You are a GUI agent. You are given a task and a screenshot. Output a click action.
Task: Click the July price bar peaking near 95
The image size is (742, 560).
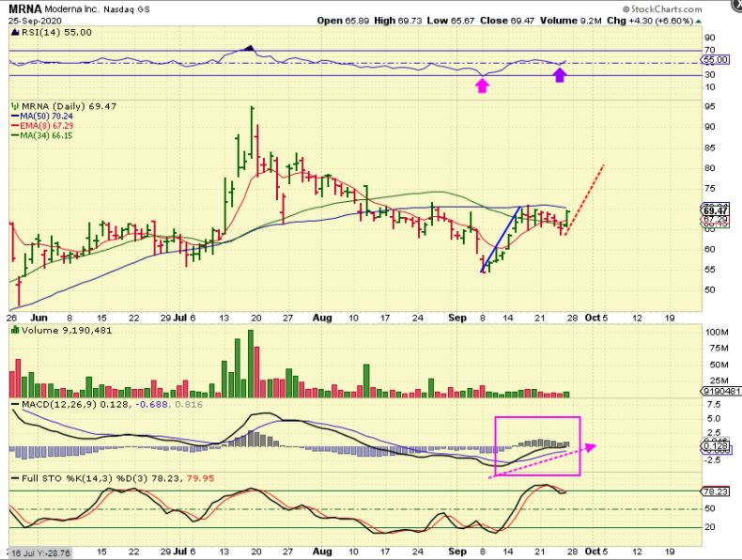pos(252,132)
